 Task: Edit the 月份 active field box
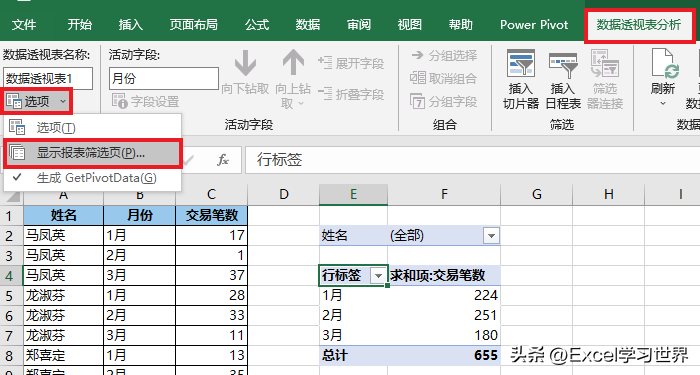coord(164,79)
